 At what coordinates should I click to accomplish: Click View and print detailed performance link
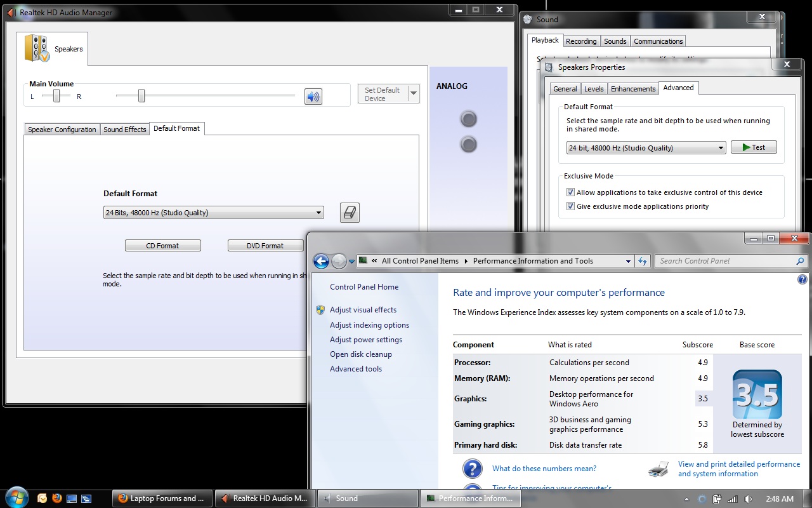[739, 469]
